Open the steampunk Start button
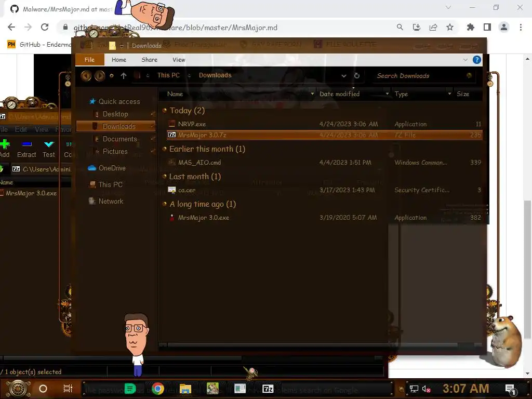 [x=18, y=389]
